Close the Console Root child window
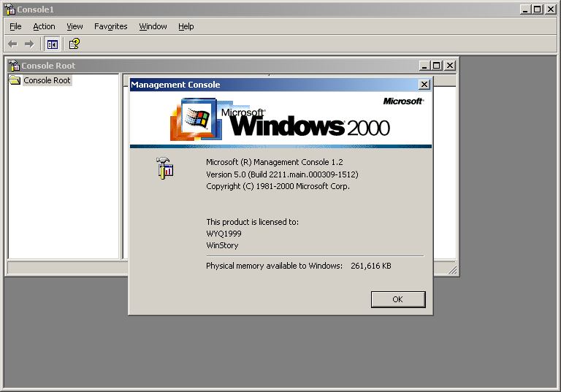This screenshot has height=392, width=561. pyautogui.click(x=449, y=66)
